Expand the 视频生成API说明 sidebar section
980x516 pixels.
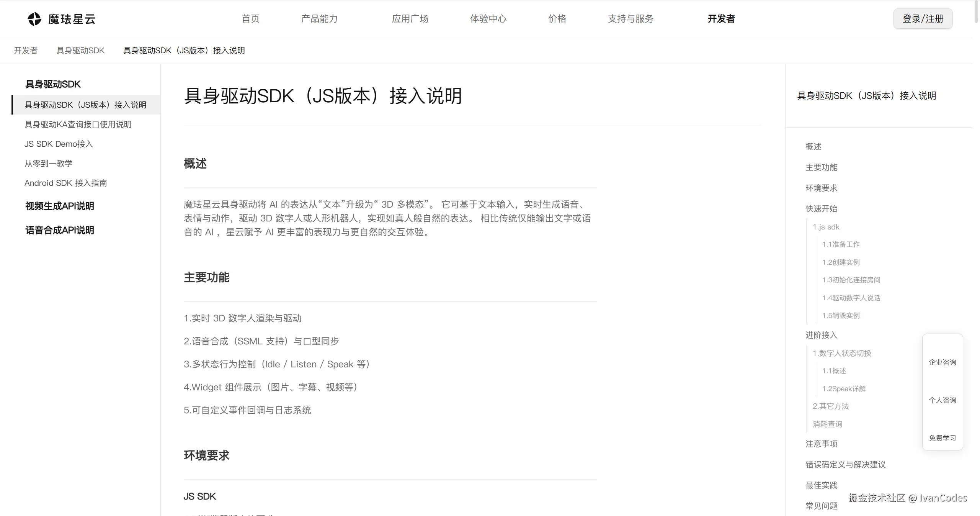60,206
